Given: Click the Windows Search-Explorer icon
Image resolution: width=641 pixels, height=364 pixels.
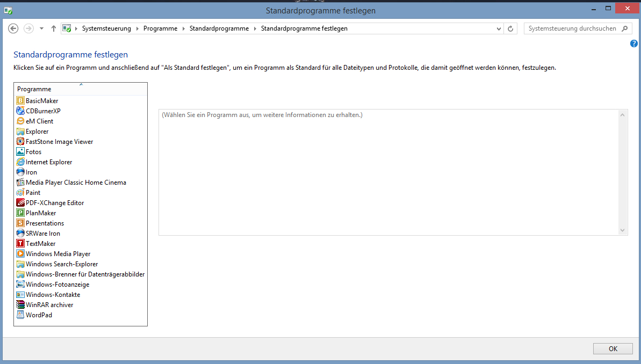Looking at the screenshot, I should click(20, 264).
